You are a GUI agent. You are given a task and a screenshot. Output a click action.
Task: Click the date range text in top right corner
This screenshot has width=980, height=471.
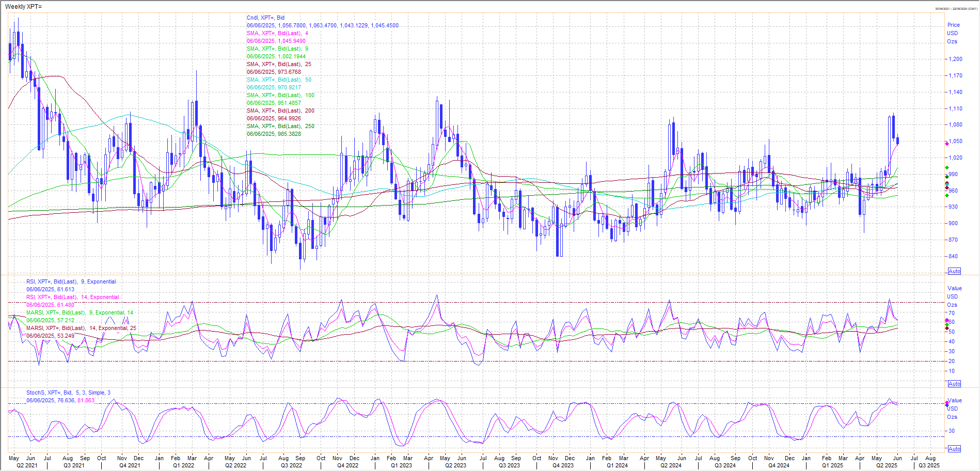[x=955, y=8]
